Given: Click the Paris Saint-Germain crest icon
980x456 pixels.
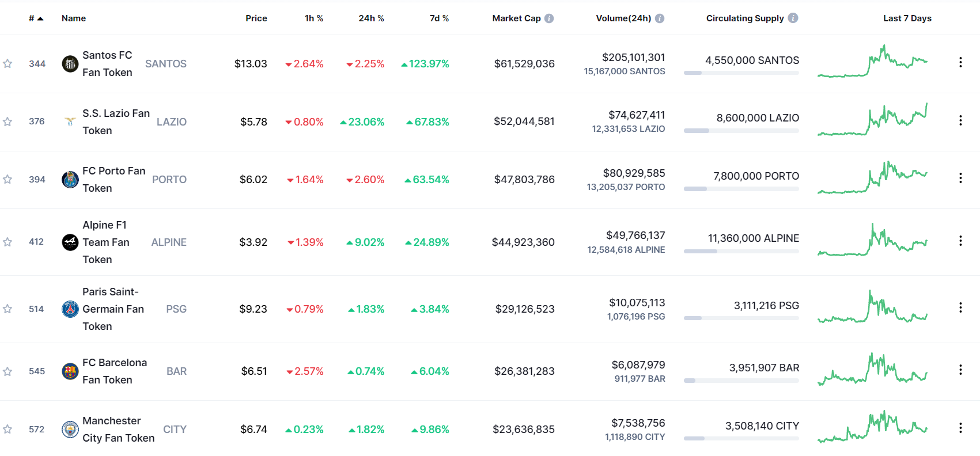Looking at the screenshot, I should [x=70, y=309].
